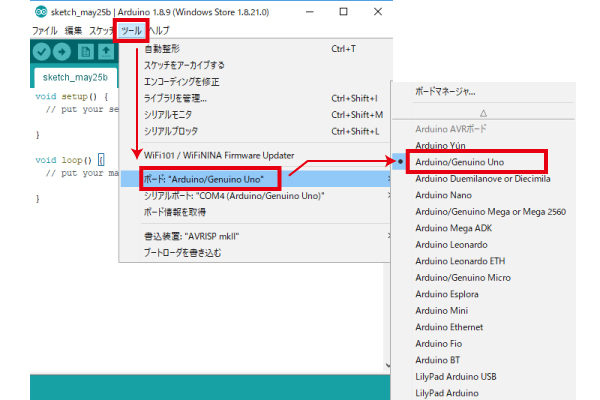The image size is (600, 400).
Task: Choose ブートローダを書き込む entry
Action: click(x=256, y=253)
